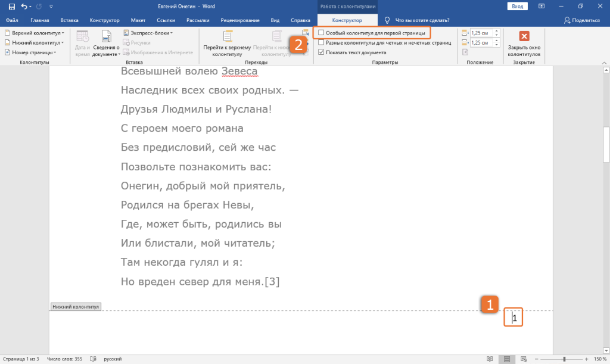Click the bottom footer distance field 1,25 см
The width and height of the screenshot is (610, 364).
pyautogui.click(x=481, y=43)
